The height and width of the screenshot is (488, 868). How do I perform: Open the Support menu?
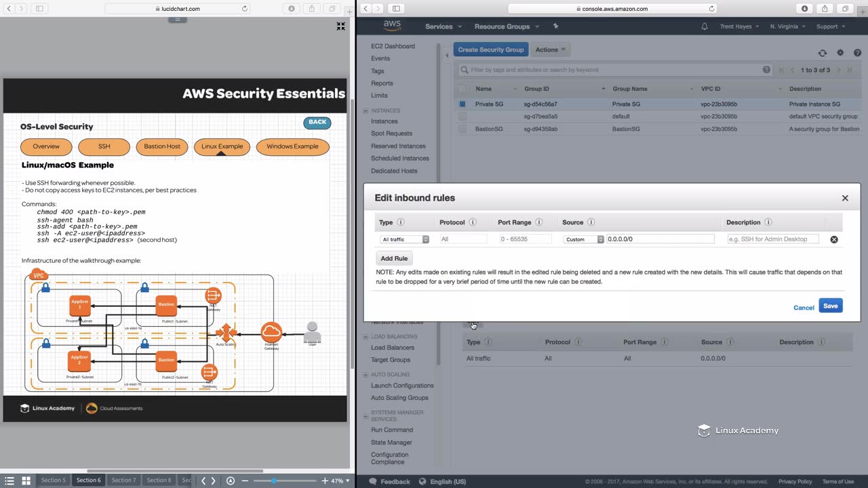click(831, 26)
